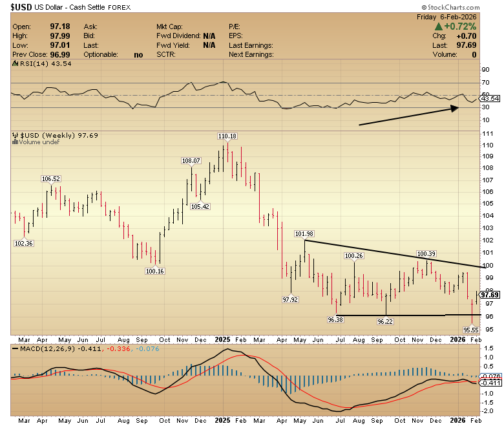Click the 95.55 low price label
The image size is (504, 426).
click(x=471, y=330)
